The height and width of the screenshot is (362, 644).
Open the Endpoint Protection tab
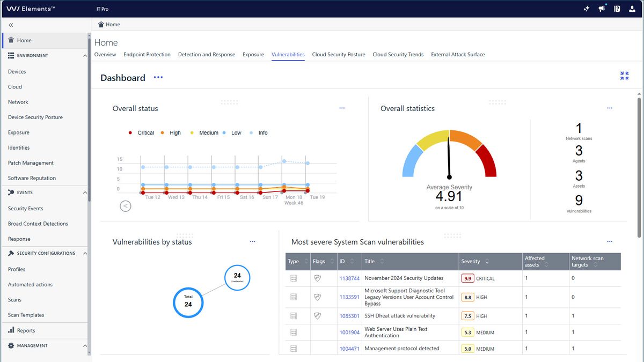pyautogui.click(x=147, y=54)
